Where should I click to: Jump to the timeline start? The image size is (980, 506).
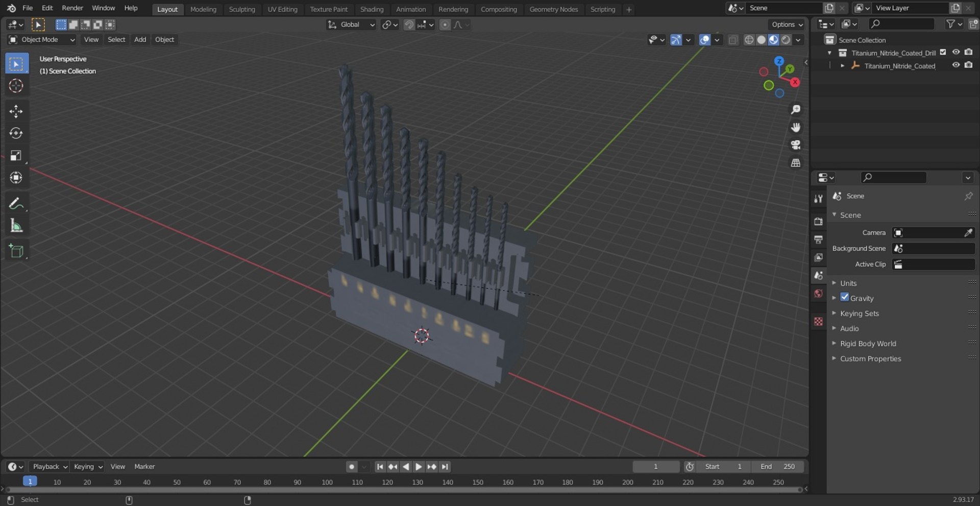pyautogui.click(x=380, y=467)
